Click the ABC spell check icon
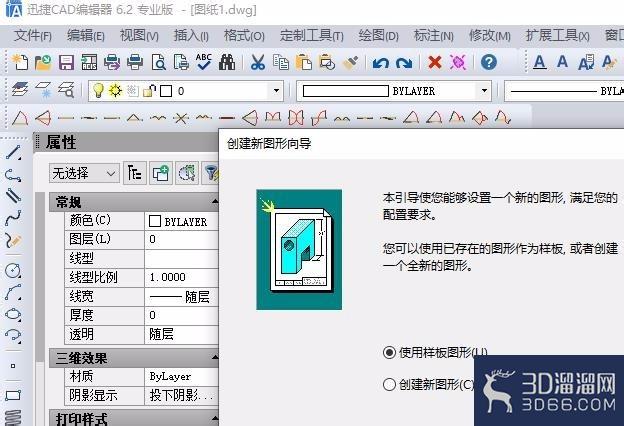The height and width of the screenshot is (426, 624). coord(204,62)
